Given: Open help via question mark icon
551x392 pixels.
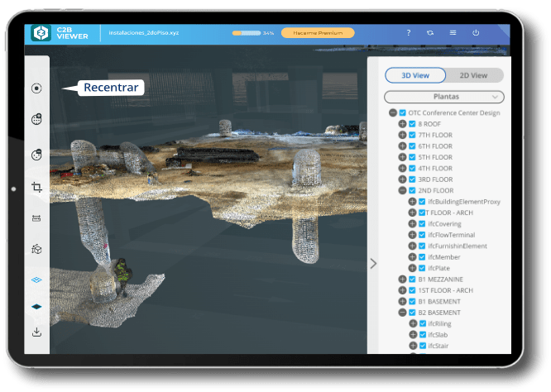Looking at the screenshot, I should [x=409, y=33].
